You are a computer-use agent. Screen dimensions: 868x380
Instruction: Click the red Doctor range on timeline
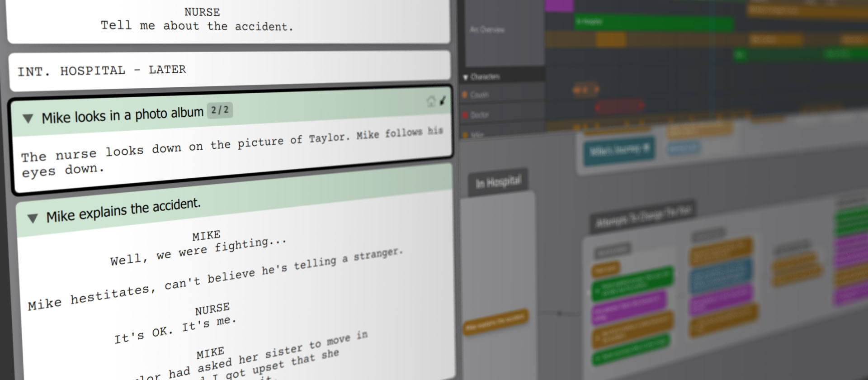click(619, 107)
